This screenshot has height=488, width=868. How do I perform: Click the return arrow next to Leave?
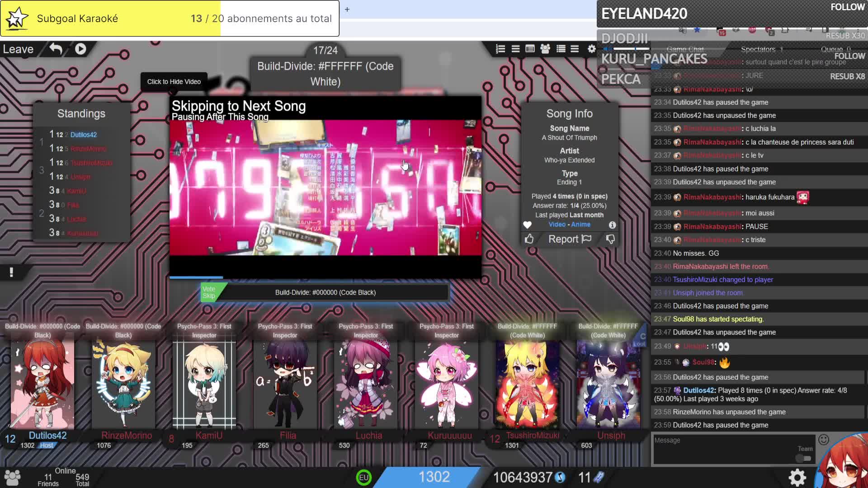[56, 49]
